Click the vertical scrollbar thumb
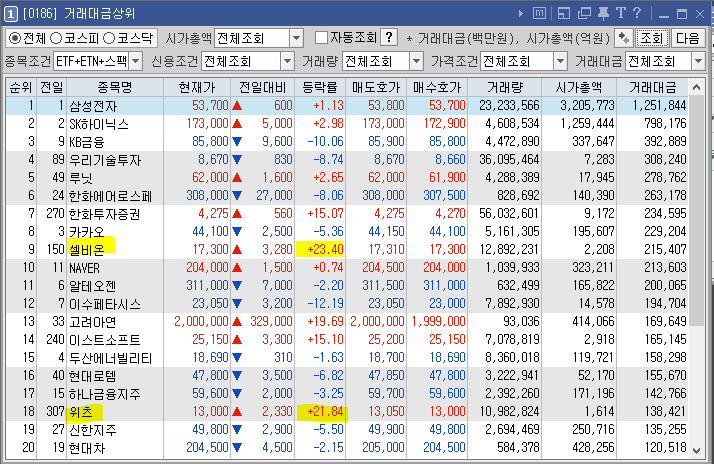714x464 pixels. pyautogui.click(x=696, y=210)
